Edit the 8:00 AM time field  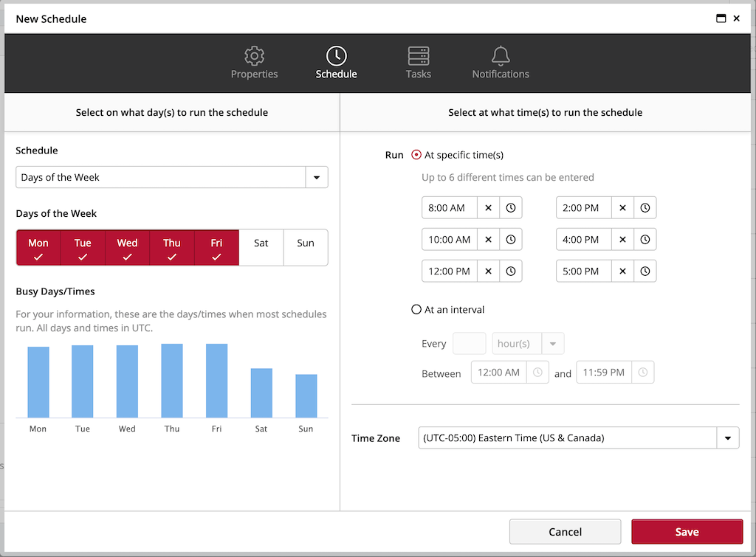pyautogui.click(x=450, y=207)
